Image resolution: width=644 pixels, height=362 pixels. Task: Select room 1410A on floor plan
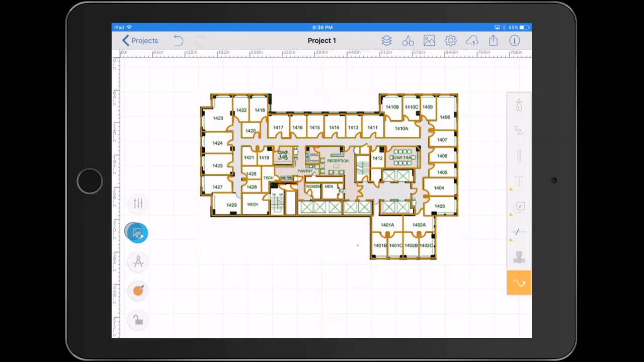(401, 129)
